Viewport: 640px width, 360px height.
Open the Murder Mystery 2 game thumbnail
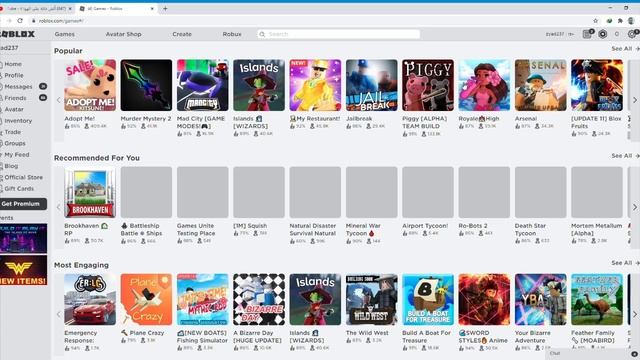click(x=146, y=85)
